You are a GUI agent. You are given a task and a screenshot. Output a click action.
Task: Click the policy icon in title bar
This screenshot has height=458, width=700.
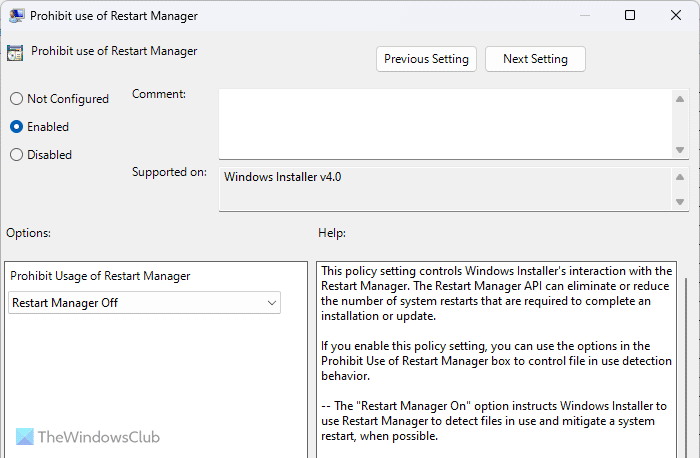point(16,16)
